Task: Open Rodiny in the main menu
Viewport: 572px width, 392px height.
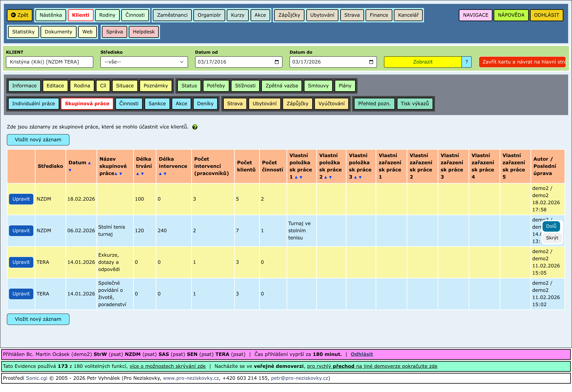Action: pyautogui.click(x=107, y=15)
